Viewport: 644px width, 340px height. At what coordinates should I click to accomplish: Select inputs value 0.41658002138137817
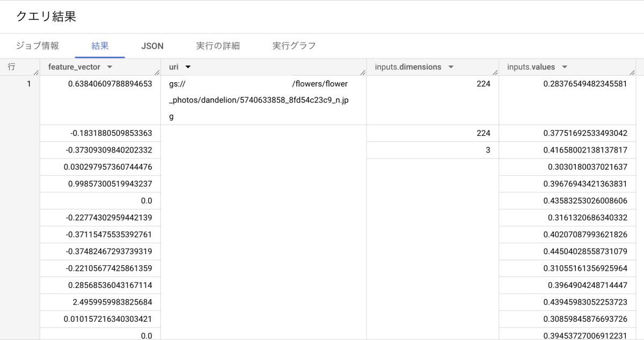click(568, 150)
